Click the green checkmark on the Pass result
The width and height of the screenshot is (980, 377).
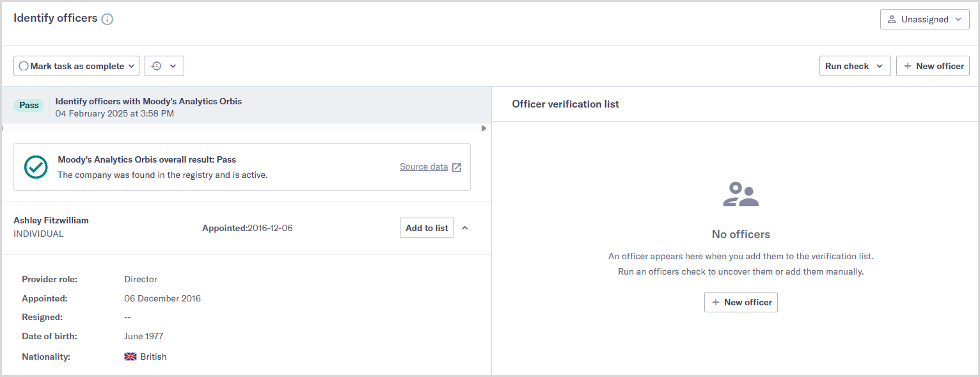[x=35, y=167]
